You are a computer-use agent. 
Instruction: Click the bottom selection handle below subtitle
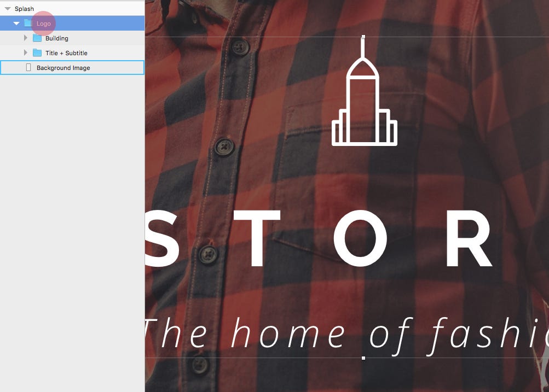[x=363, y=358]
